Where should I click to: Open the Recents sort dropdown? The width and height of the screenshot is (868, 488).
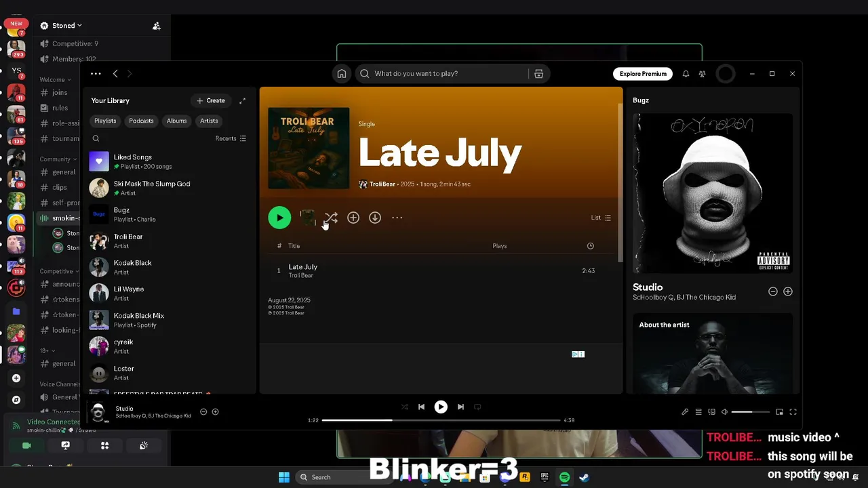[x=231, y=138]
